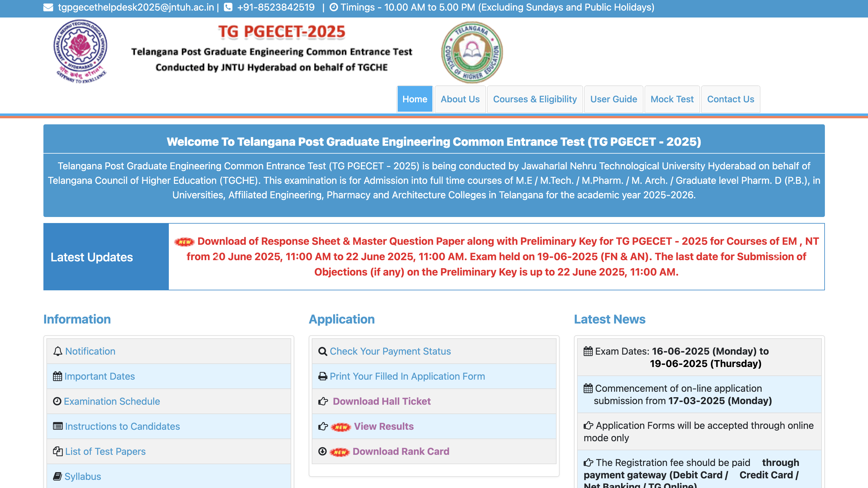Screen dimensions: 868x488
Task: Click the Application Forms accepted online mode text
Action: tap(699, 431)
